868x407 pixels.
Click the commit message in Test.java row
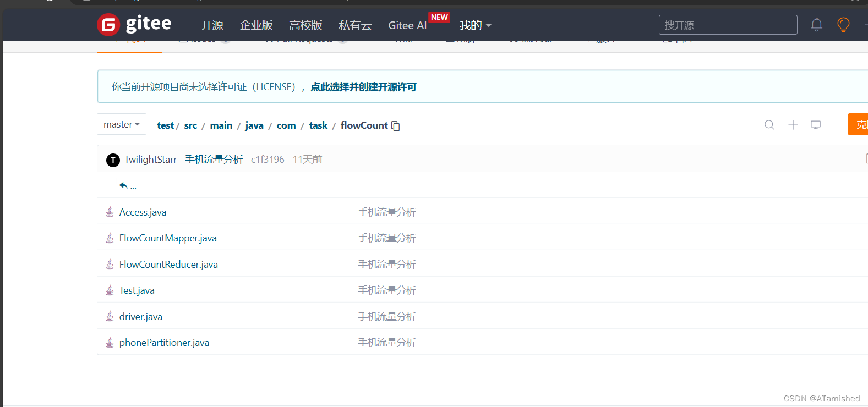pyautogui.click(x=387, y=290)
